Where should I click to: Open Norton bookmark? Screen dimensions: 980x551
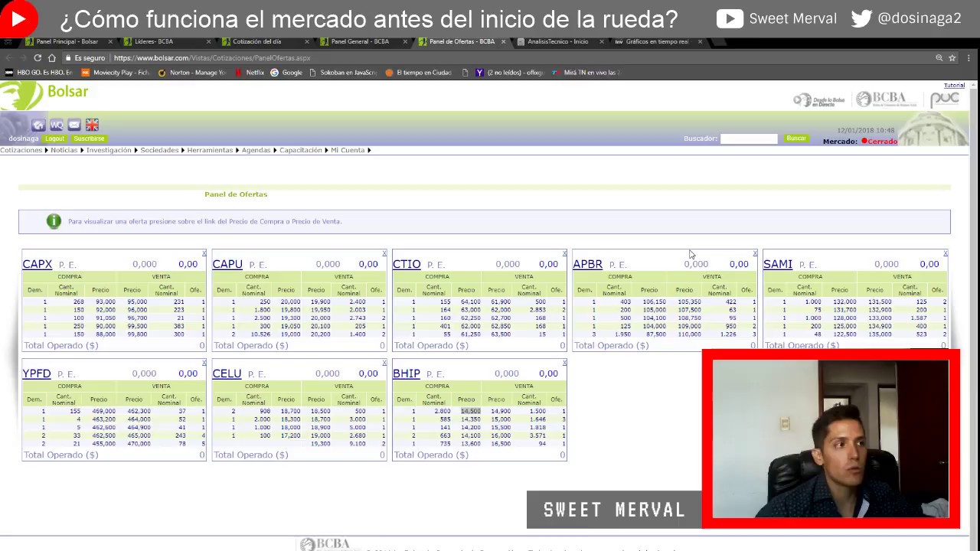tap(193, 73)
